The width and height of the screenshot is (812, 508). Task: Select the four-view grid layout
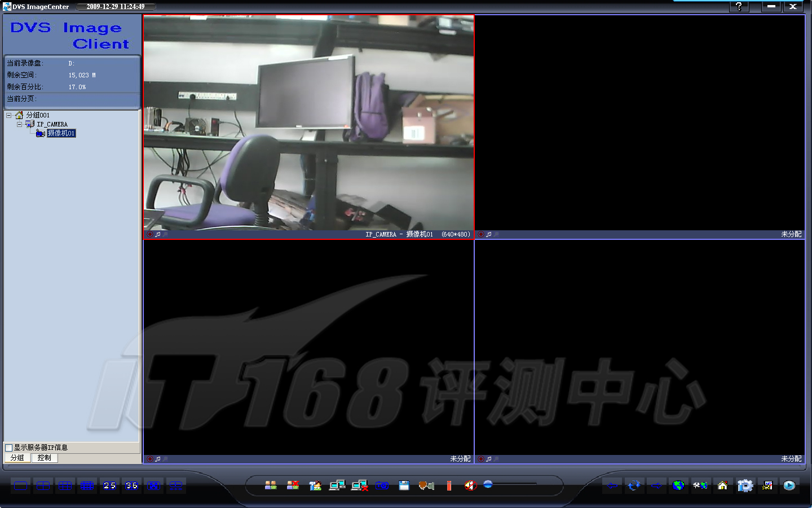pos(43,485)
